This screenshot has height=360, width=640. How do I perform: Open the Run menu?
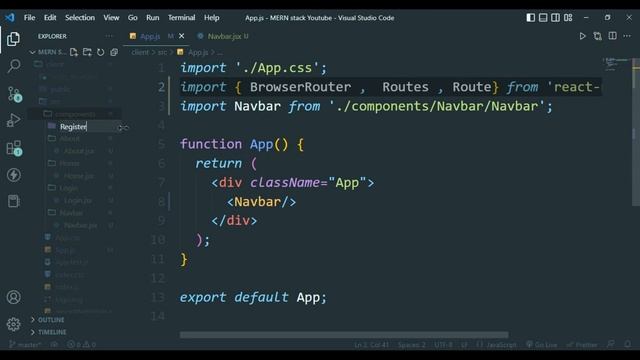(152, 18)
